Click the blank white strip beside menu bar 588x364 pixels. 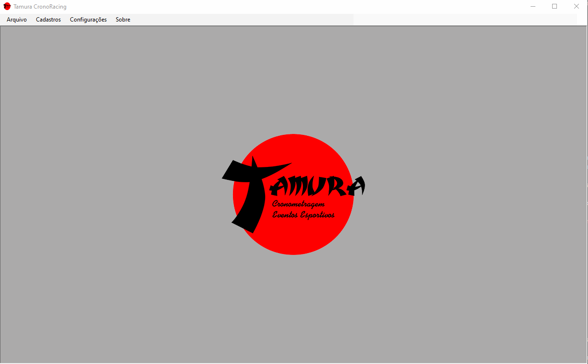(465, 20)
